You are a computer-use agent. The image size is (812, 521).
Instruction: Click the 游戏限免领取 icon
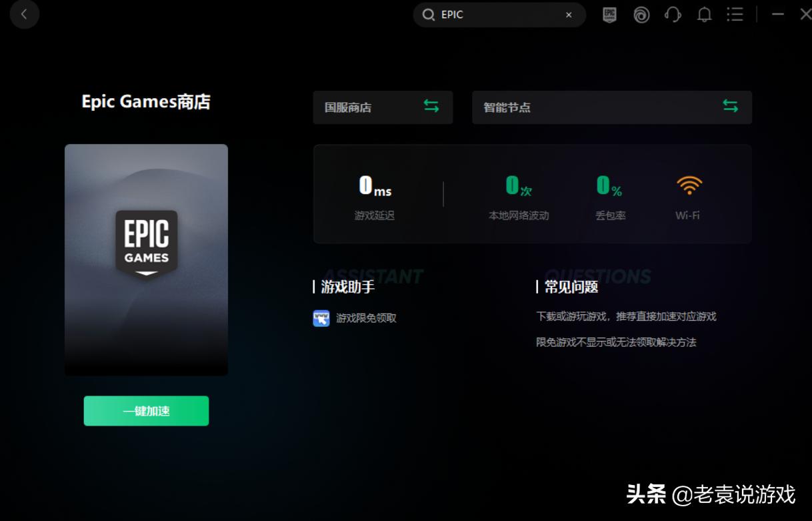tap(321, 318)
